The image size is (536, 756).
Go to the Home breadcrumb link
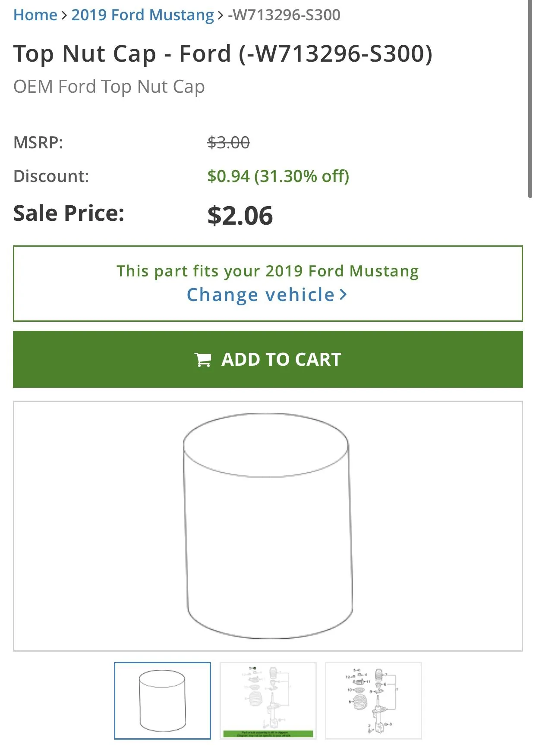coord(35,15)
